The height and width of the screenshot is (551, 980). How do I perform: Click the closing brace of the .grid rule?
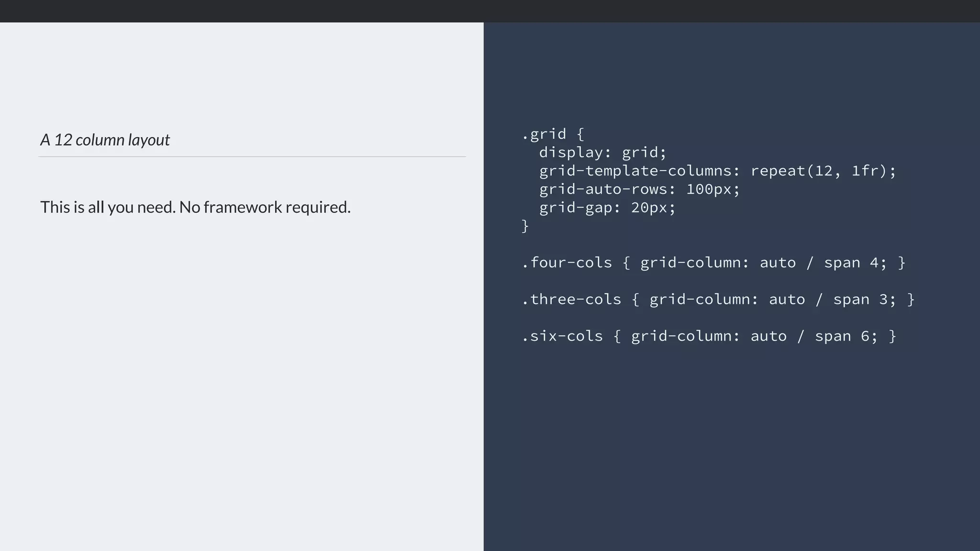(525, 226)
